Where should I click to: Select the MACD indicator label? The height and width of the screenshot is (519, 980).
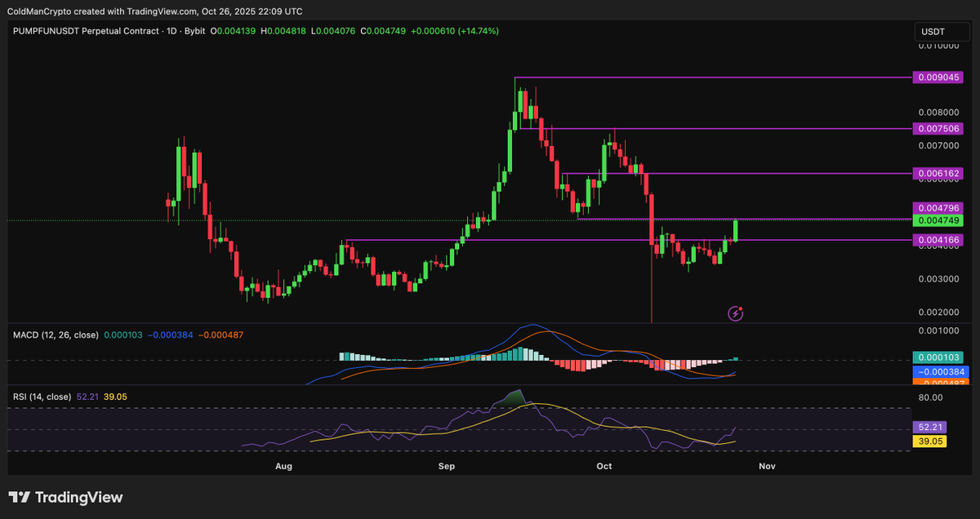coord(54,335)
